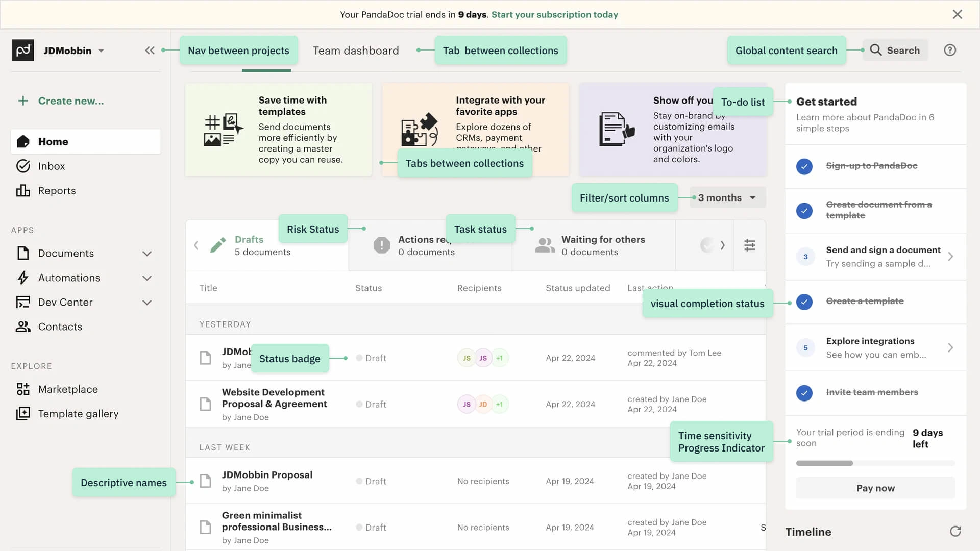Screen dimensions: 980x551
Task: Click the Dev Center icon
Action: (23, 302)
